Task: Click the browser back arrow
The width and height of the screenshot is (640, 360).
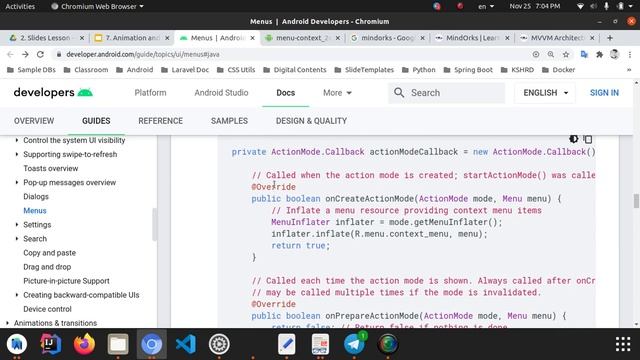Action: pos(10,54)
